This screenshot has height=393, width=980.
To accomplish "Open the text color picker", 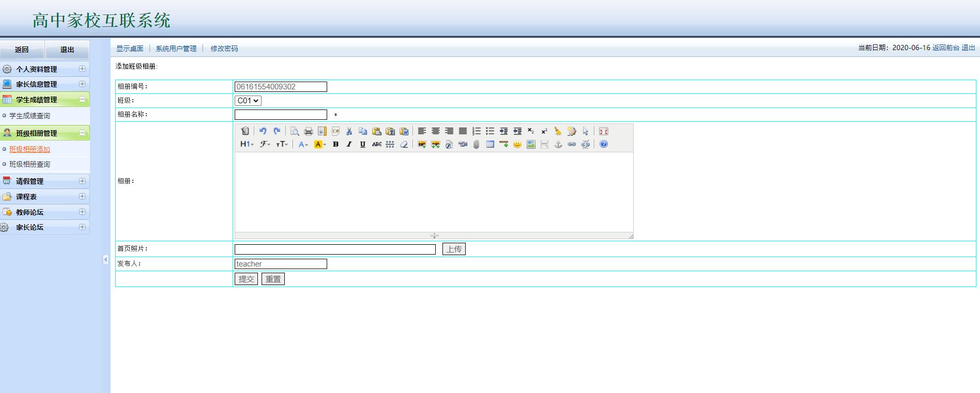I will pyautogui.click(x=303, y=144).
